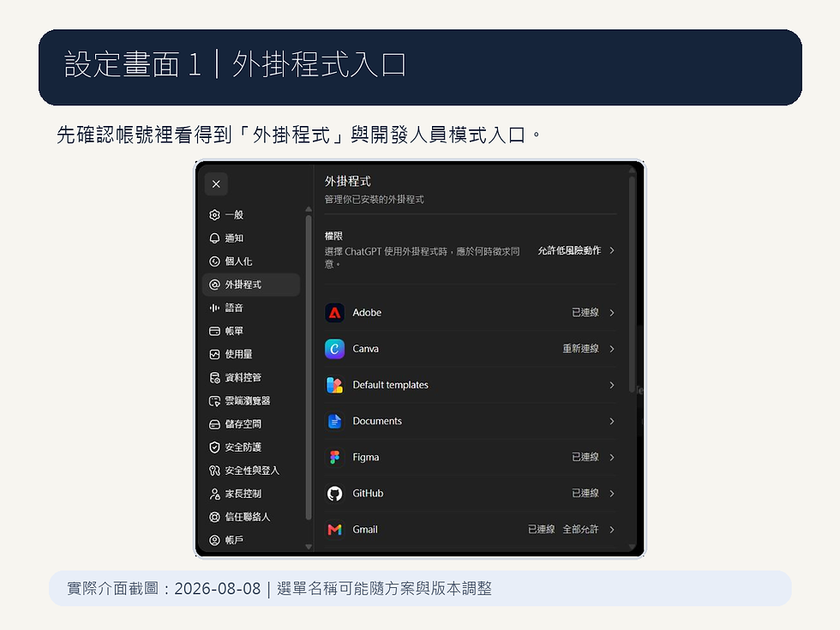Viewport: 840px width, 630px height.
Task: Click the 個人化 sidebar icon
Action: [x=214, y=261]
